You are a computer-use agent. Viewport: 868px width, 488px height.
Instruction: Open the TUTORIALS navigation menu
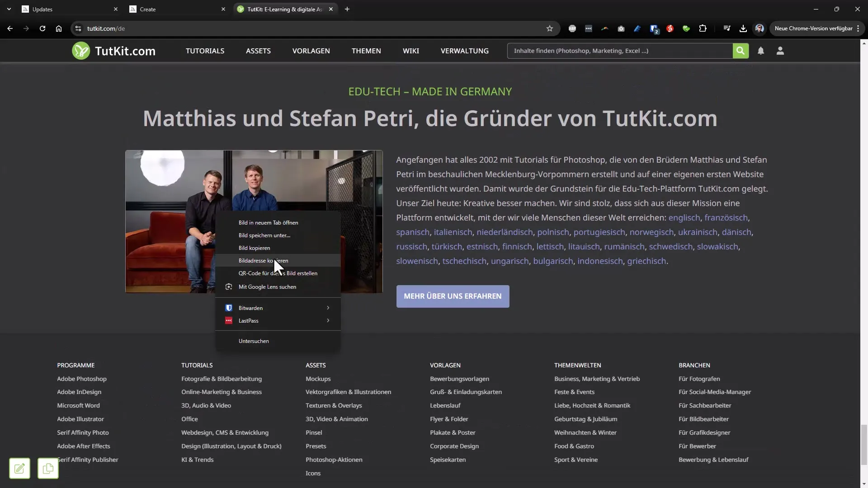tap(205, 51)
